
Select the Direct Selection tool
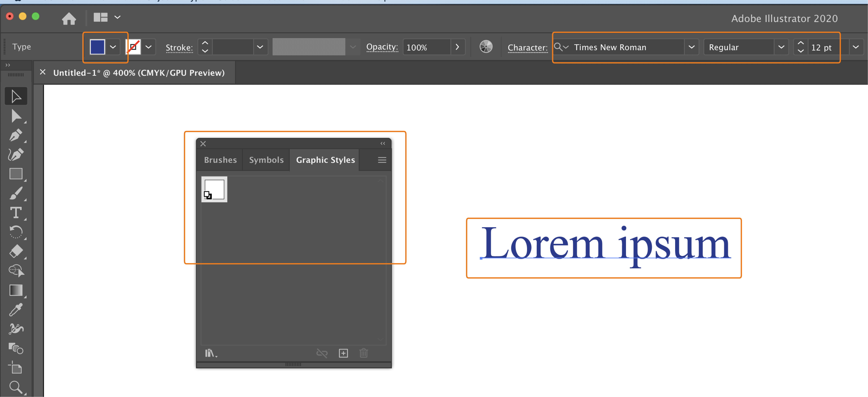[x=16, y=116]
